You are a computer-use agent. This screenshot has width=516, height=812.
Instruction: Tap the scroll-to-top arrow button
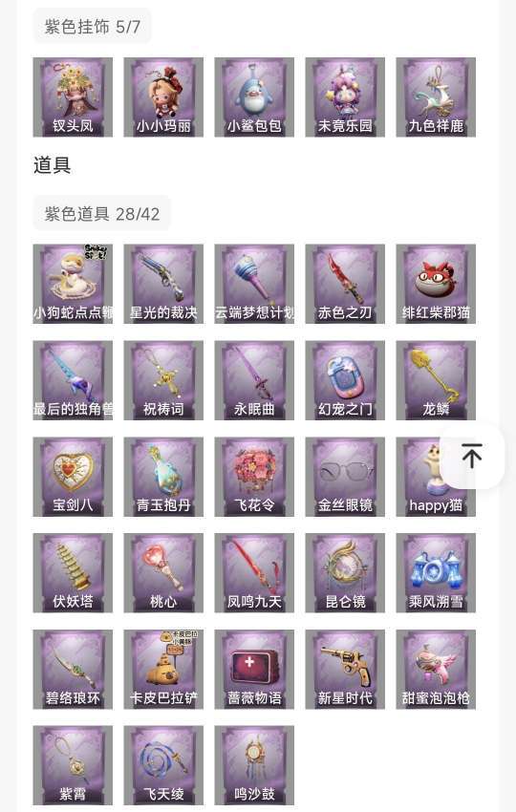(x=472, y=457)
